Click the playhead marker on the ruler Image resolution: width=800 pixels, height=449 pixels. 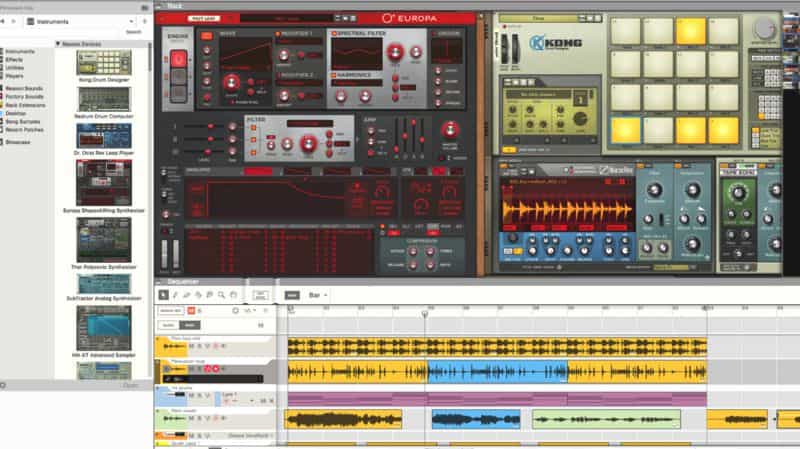[x=425, y=314]
